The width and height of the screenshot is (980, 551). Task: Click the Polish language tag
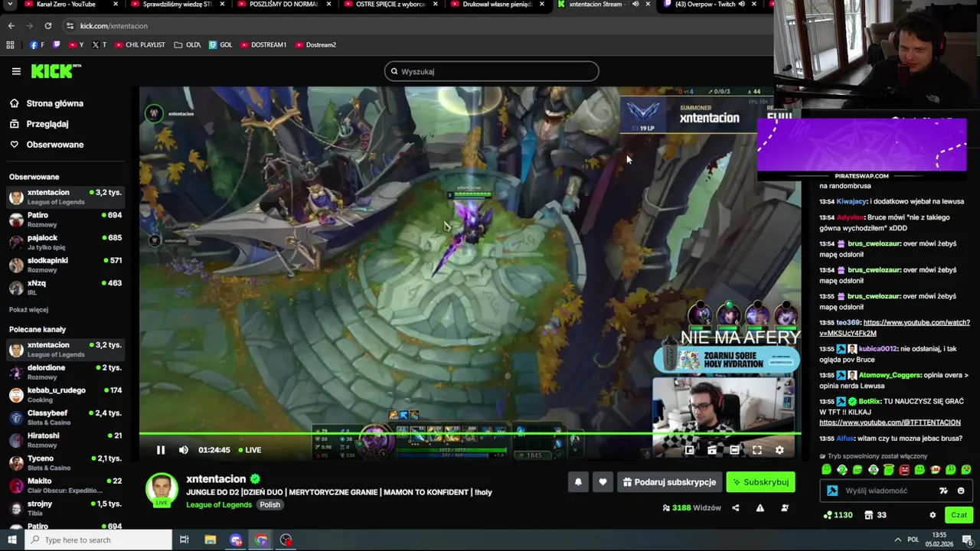click(269, 505)
